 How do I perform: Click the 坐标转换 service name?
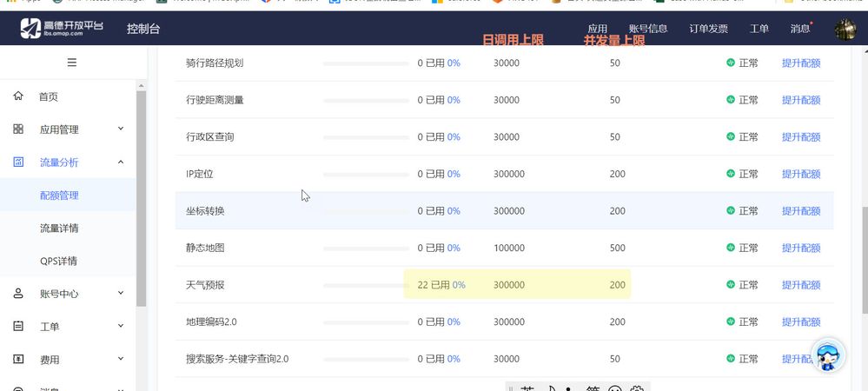click(x=205, y=211)
